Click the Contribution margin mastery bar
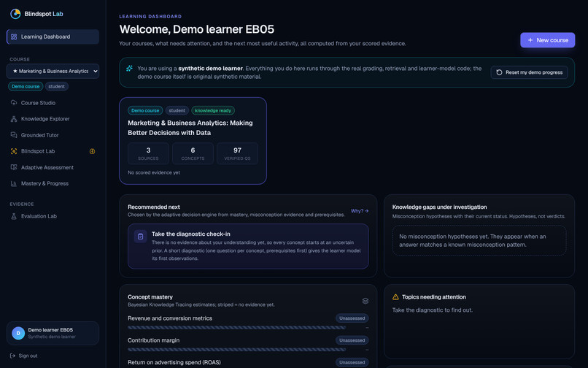This screenshot has height=368, width=588. (236, 350)
